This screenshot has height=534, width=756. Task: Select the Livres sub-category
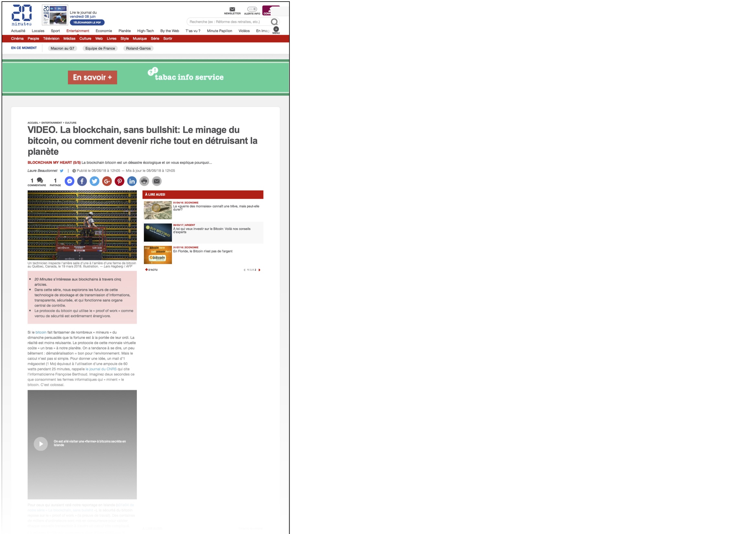[x=112, y=38]
